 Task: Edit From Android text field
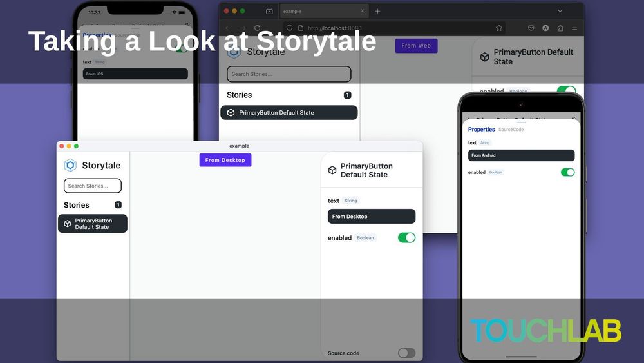tap(521, 155)
